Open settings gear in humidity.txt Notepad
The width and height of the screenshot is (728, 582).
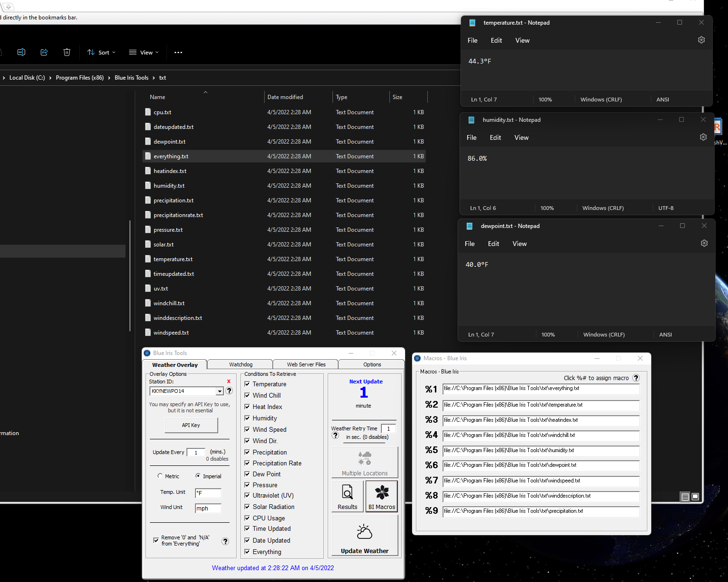[x=703, y=137]
